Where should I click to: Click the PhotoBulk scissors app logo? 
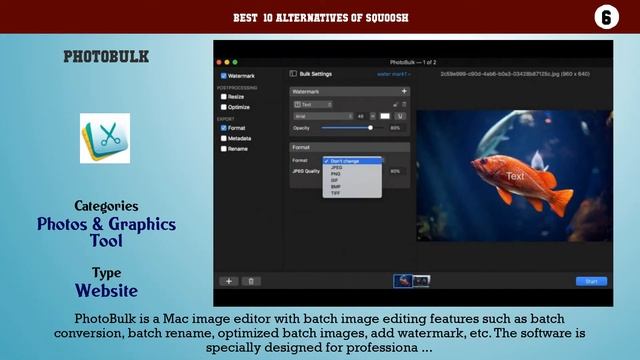[105, 138]
